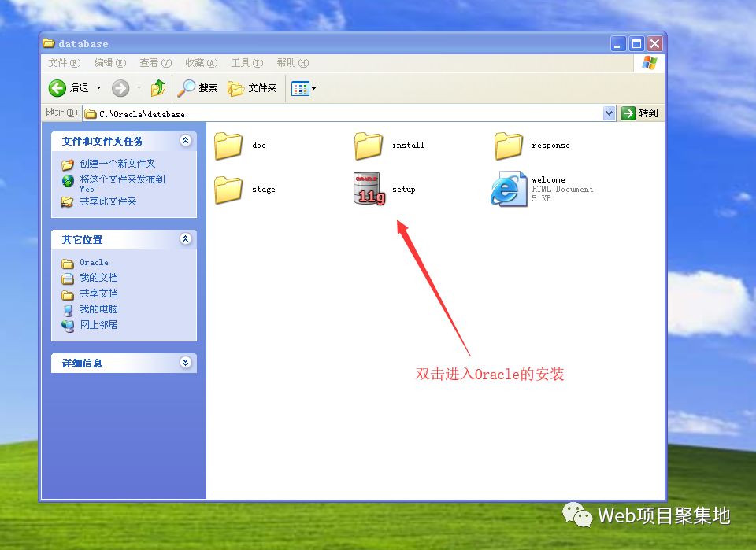This screenshot has height=550, width=756.
Task: Click the 'response' folder name label
Action: [x=550, y=146]
